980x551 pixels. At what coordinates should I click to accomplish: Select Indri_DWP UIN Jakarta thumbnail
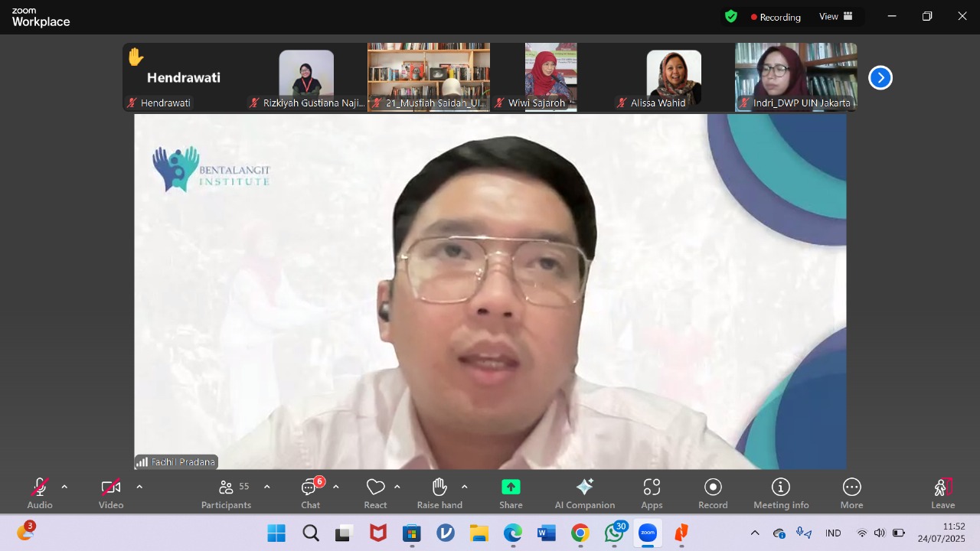coord(796,77)
